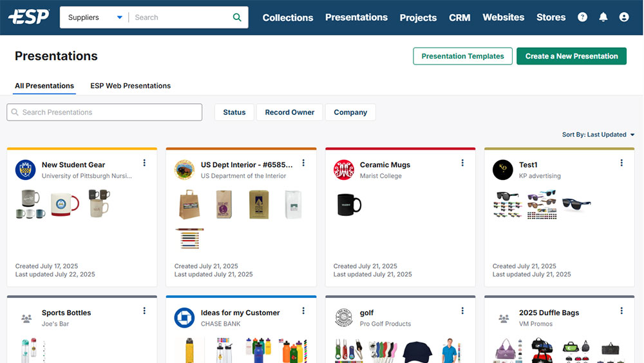Click the ESP logo in header

[x=29, y=17]
